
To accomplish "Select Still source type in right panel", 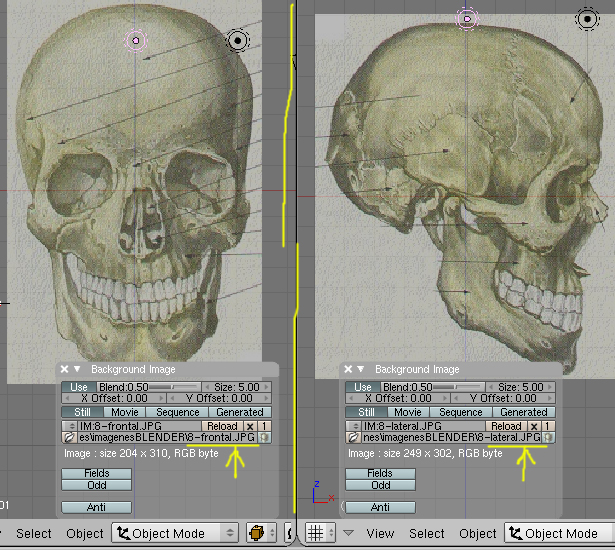I will [366, 412].
